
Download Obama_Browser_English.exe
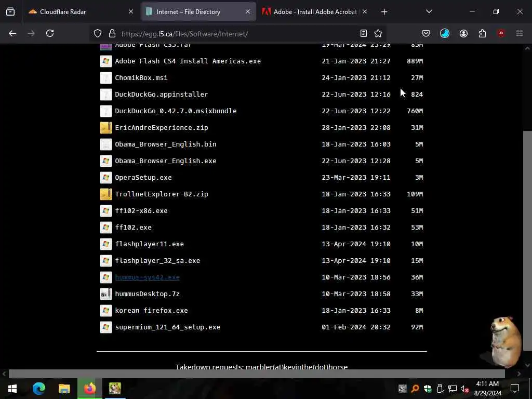(166, 161)
